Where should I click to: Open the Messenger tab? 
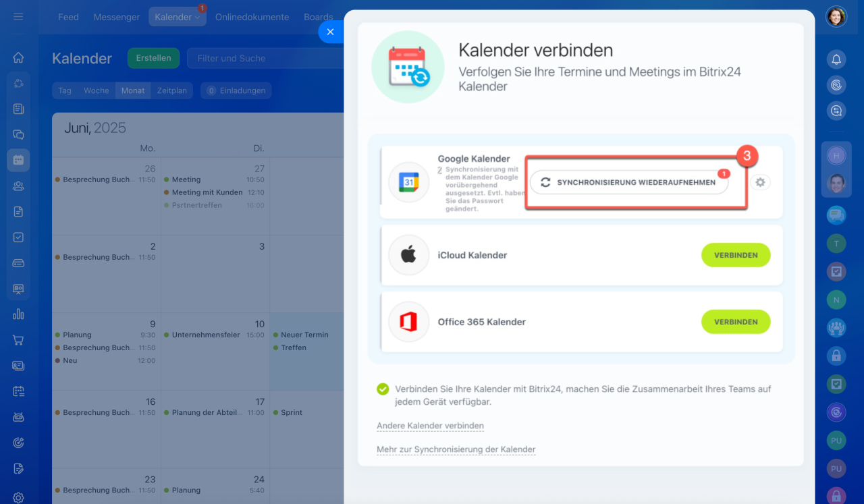pyautogui.click(x=117, y=17)
